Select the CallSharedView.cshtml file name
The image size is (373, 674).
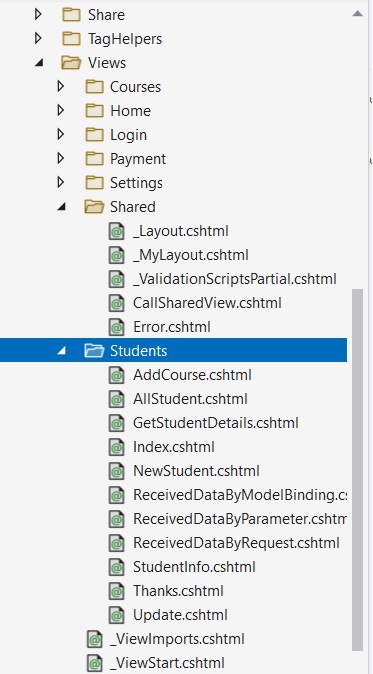click(207, 303)
